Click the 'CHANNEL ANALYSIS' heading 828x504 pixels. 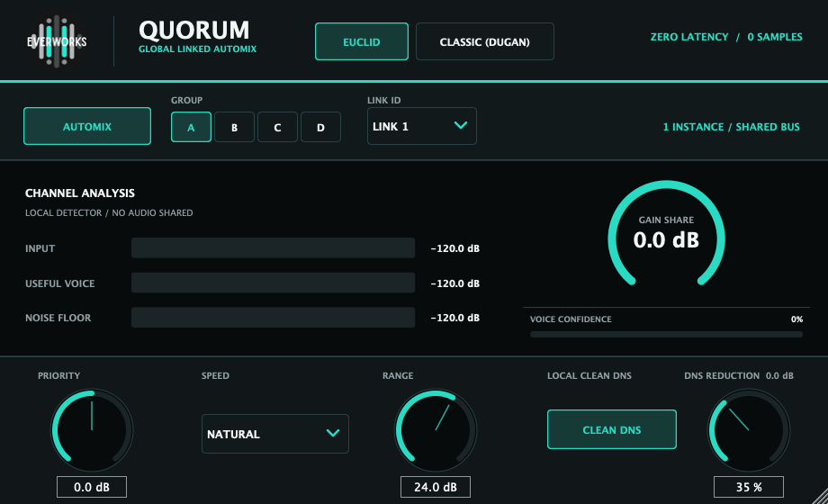point(80,193)
